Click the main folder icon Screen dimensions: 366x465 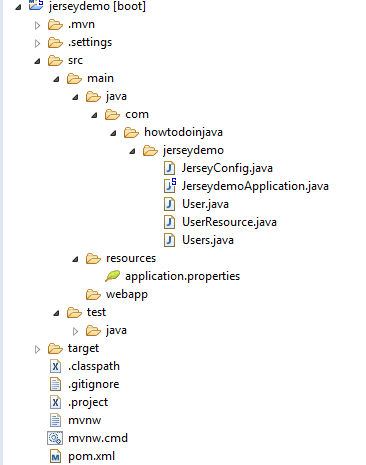74,79
